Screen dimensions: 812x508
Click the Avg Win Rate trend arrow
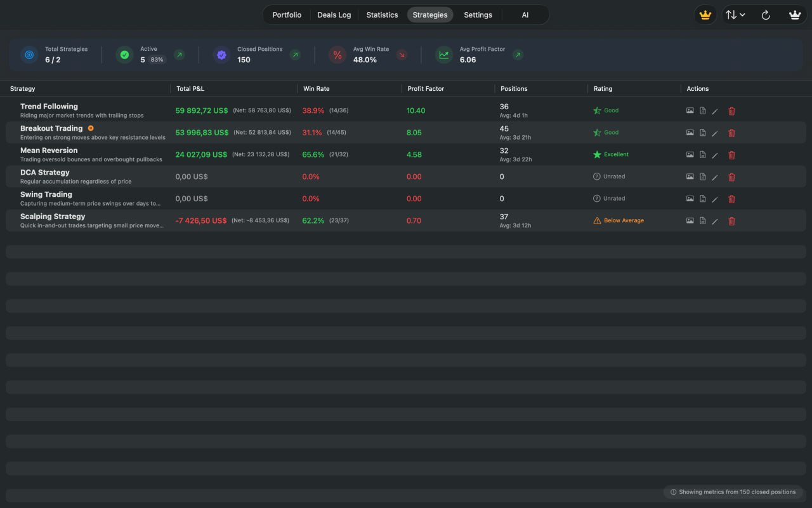pyautogui.click(x=402, y=55)
